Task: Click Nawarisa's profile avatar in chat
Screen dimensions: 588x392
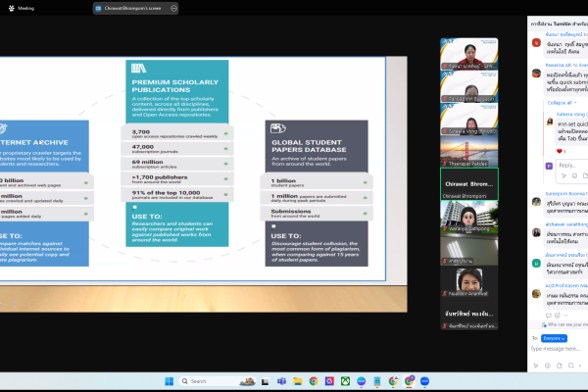Action: (536, 73)
